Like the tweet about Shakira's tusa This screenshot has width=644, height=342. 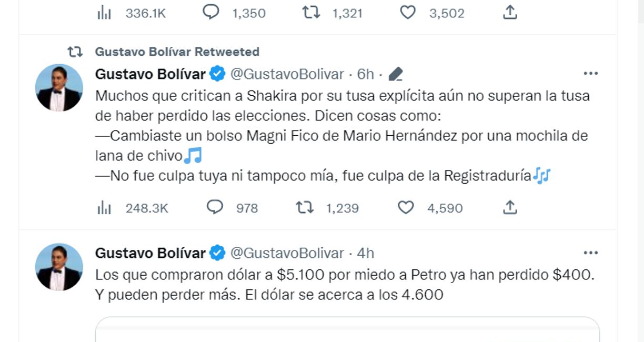pyautogui.click(x=407, y=207)
